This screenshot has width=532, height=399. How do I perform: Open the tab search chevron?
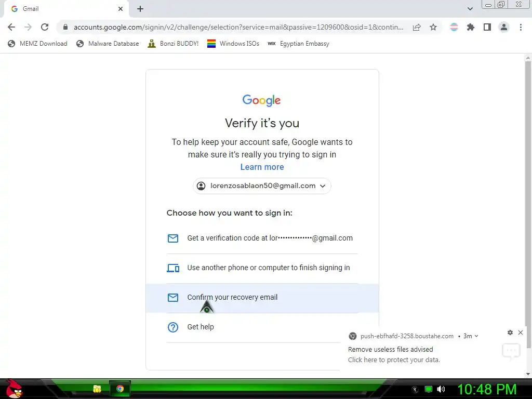(x=470, y=9)
